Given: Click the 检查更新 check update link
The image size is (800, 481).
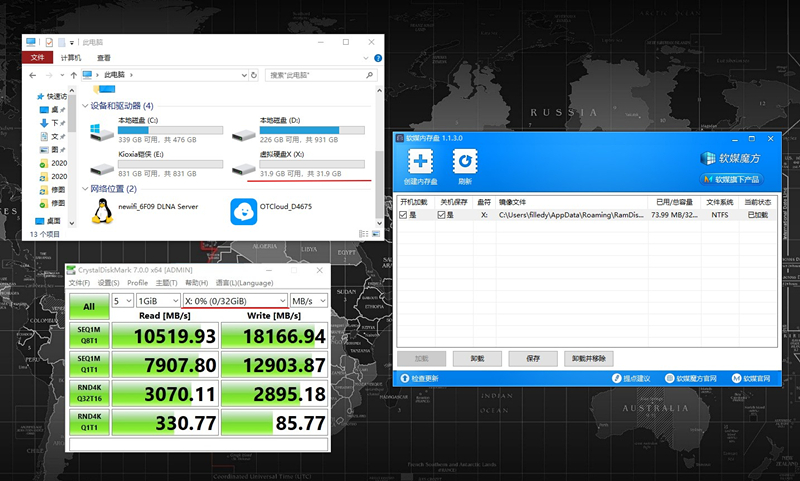Looking at the screenshot, I should (419, 378).
